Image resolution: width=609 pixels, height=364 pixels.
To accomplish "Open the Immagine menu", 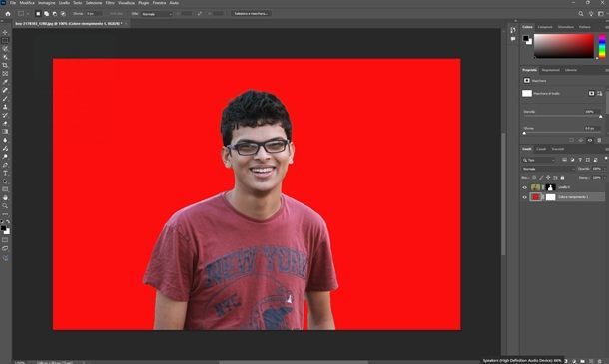I will coord(47,3).
